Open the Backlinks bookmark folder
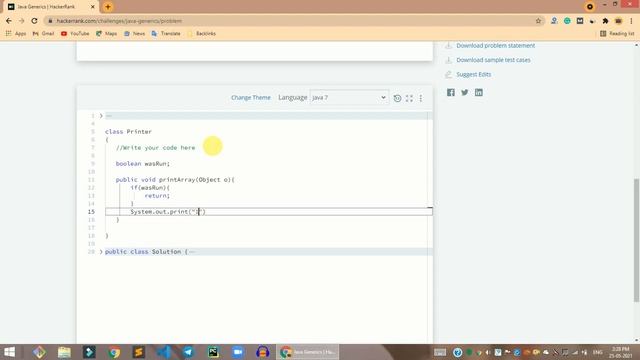Viewport: 640px width, 360px height. pyautogui.click(x=202, y=33)
